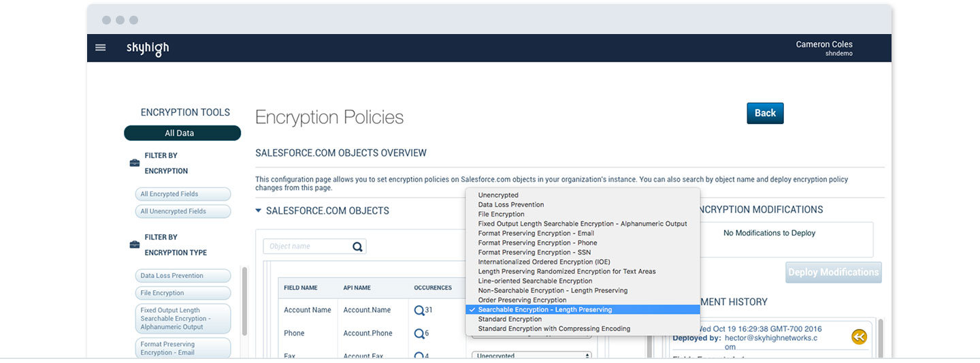Click Deploy Modifications button
The width and height of the screenshot is (980, 363).
(x=834, y=272)
